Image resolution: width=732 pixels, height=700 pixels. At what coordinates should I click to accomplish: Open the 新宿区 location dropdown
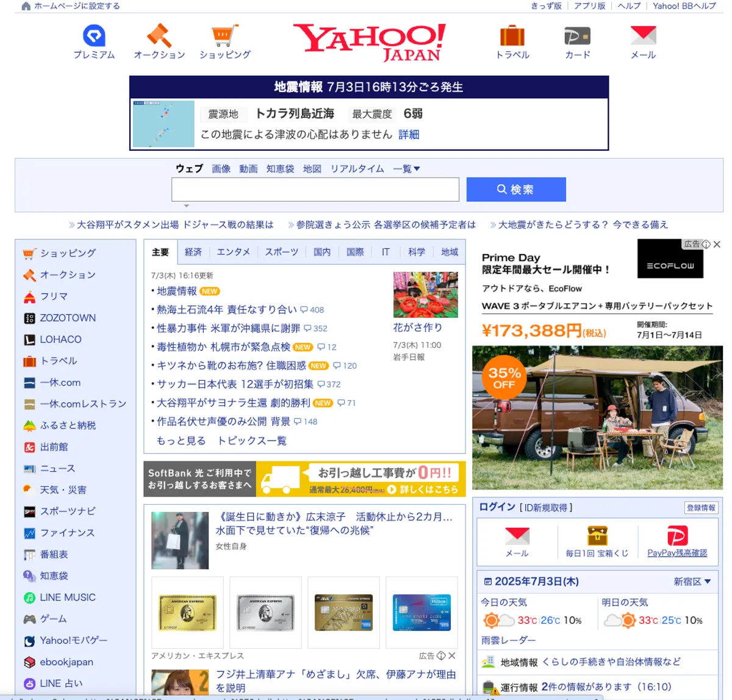pos(692,582)
